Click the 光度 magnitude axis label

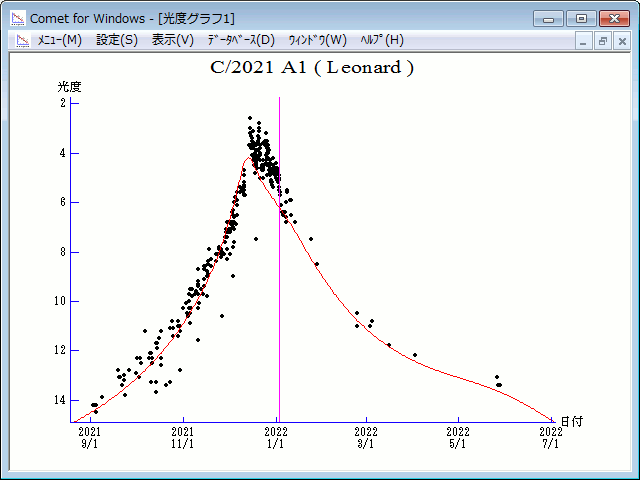point(69,87)
